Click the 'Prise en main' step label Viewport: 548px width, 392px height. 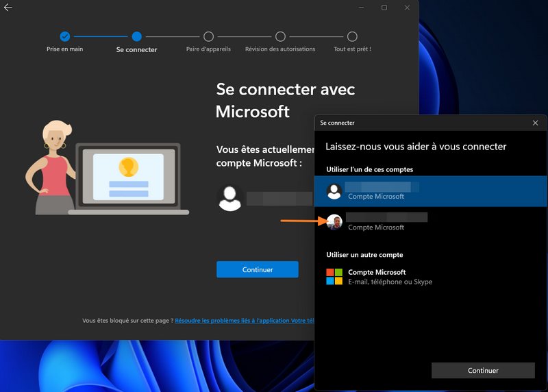click(x=64, y=49)
